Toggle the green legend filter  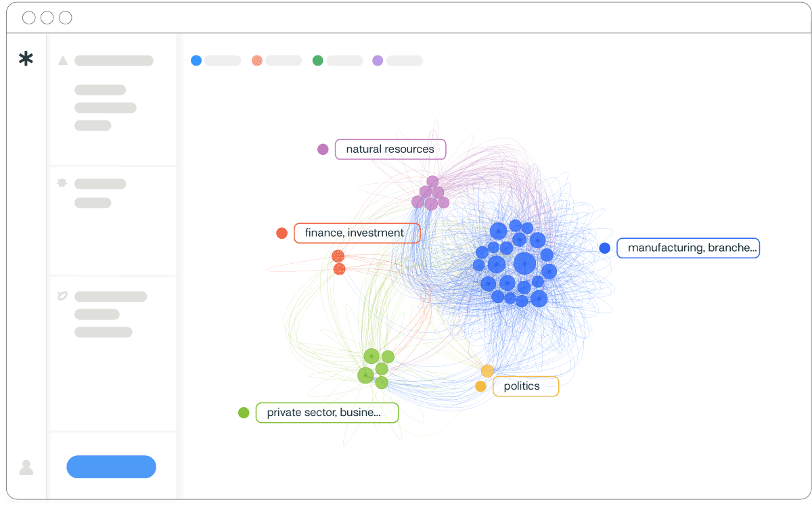318,61
